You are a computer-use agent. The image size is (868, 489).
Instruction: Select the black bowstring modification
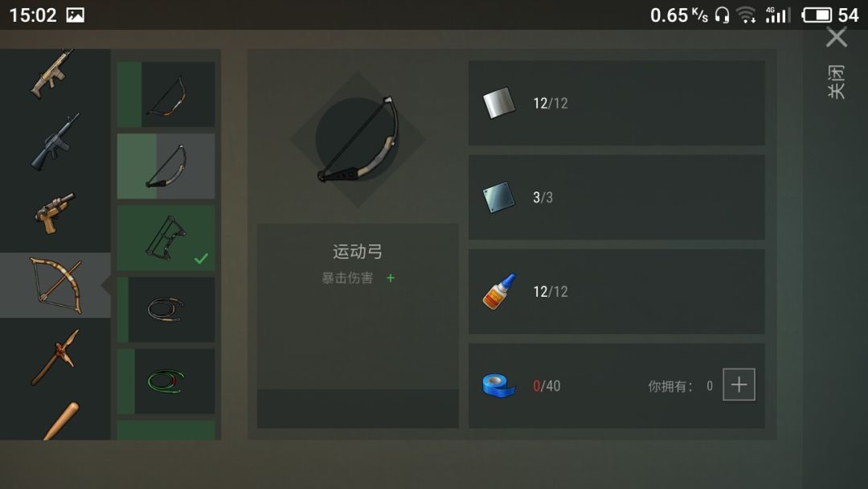[166, 310]
